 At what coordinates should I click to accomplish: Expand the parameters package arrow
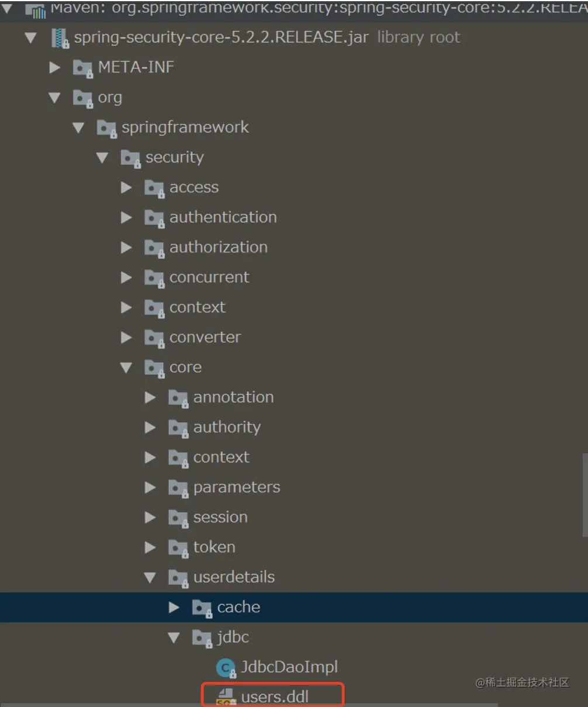[x=150, y=488]
